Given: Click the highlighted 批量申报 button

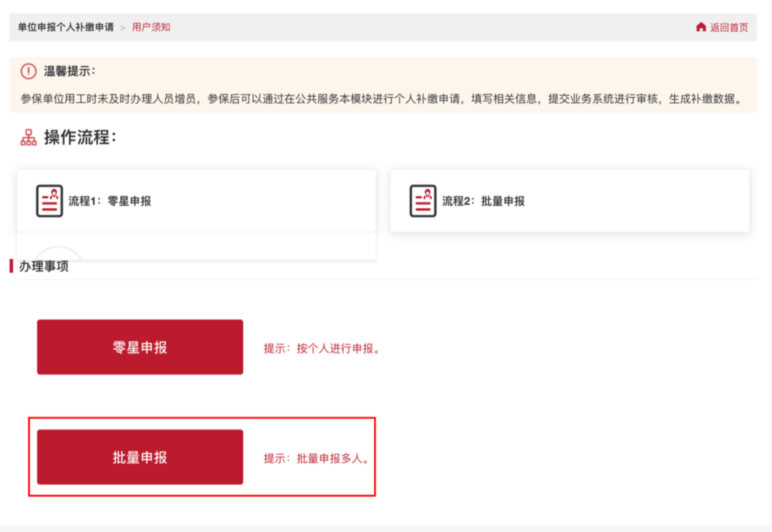Looking at the screenshot, I should (140, 458).
